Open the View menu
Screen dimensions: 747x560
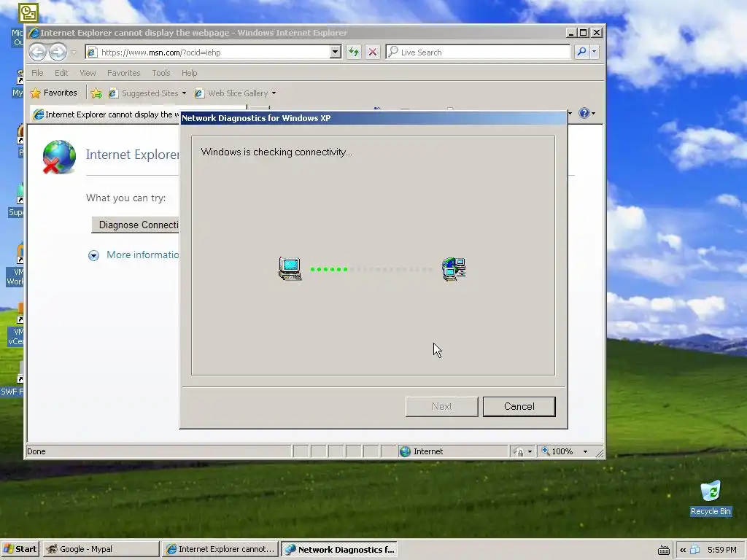pos(88,73)
